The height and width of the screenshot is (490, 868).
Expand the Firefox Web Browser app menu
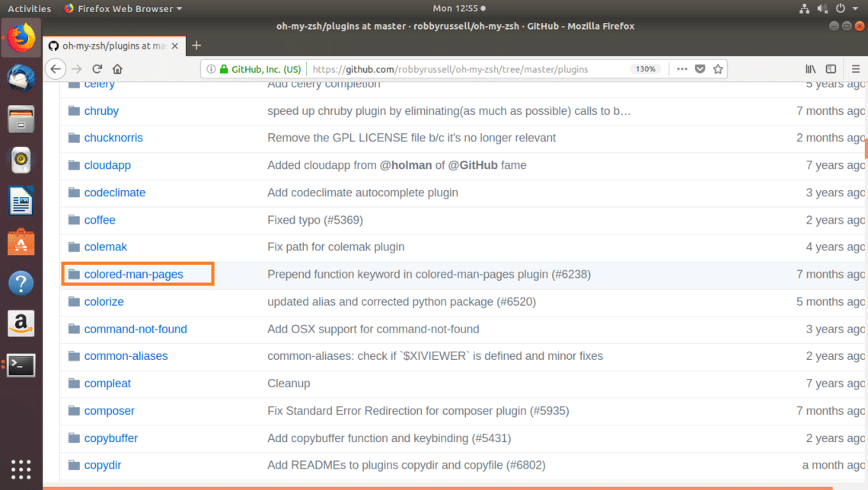pos(123,8)
